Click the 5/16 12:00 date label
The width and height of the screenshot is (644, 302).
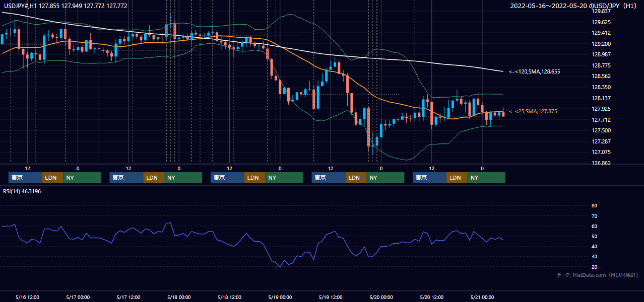pos(27,297)
